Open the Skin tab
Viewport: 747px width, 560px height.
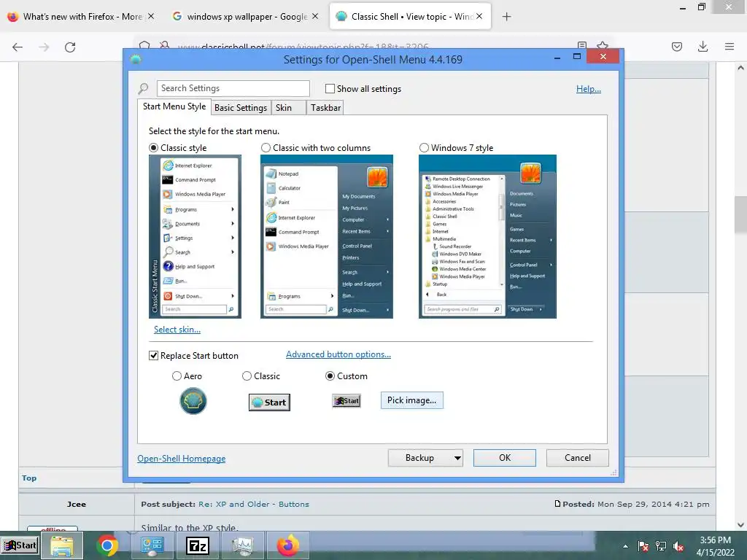288,108
